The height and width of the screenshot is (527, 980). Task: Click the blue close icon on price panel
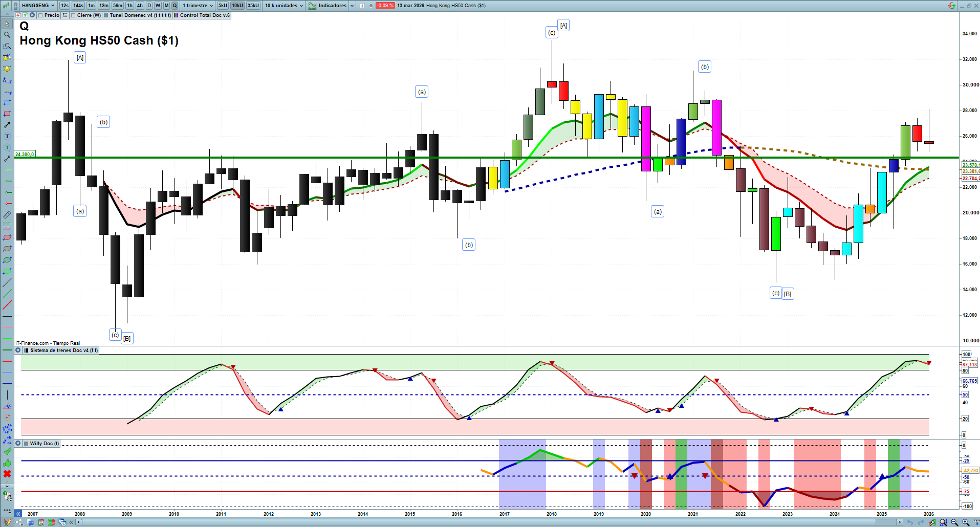[32, 15]
